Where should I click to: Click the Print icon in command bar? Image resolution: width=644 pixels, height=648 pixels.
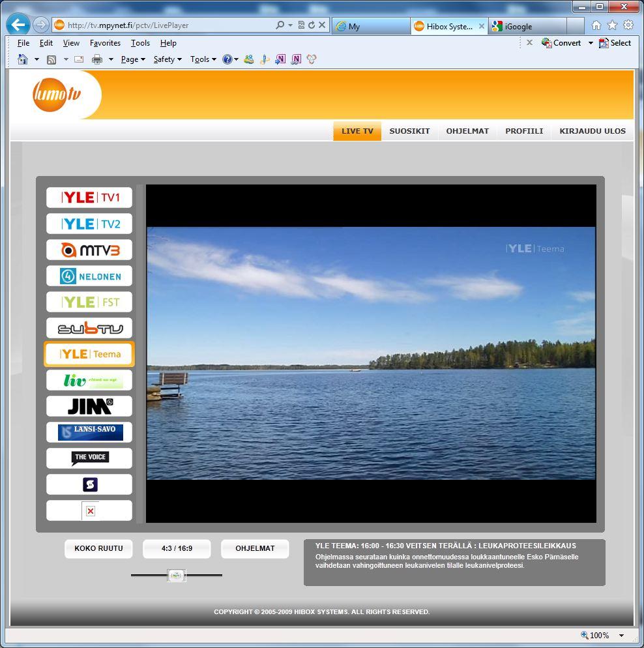(x=97, y=59)
